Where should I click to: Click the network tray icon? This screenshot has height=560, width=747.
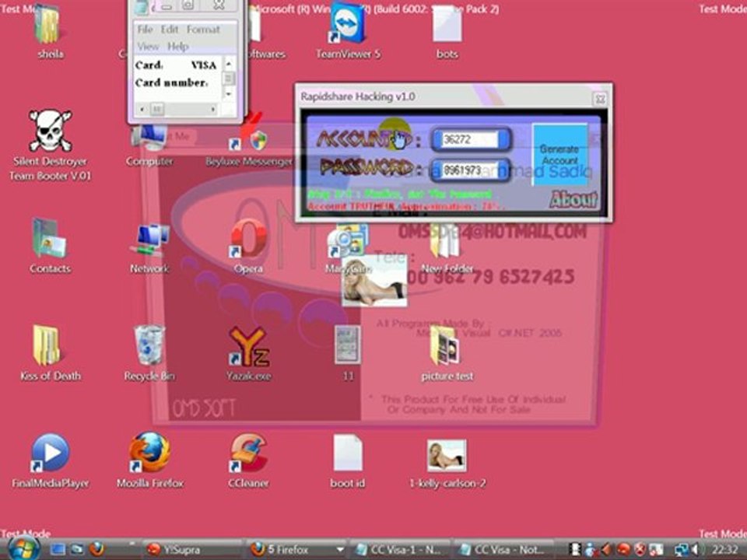click(x=682, y=550)
